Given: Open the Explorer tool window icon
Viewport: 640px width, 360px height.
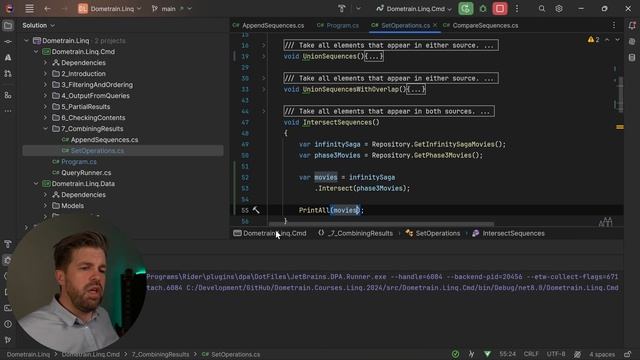Looking at the screenshot, I should [8, 26].
